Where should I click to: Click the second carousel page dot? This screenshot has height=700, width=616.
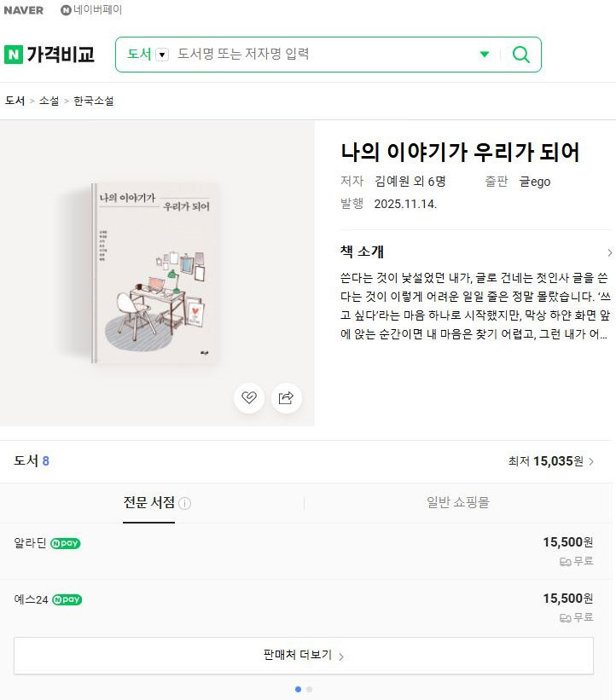tap(309, 689)
